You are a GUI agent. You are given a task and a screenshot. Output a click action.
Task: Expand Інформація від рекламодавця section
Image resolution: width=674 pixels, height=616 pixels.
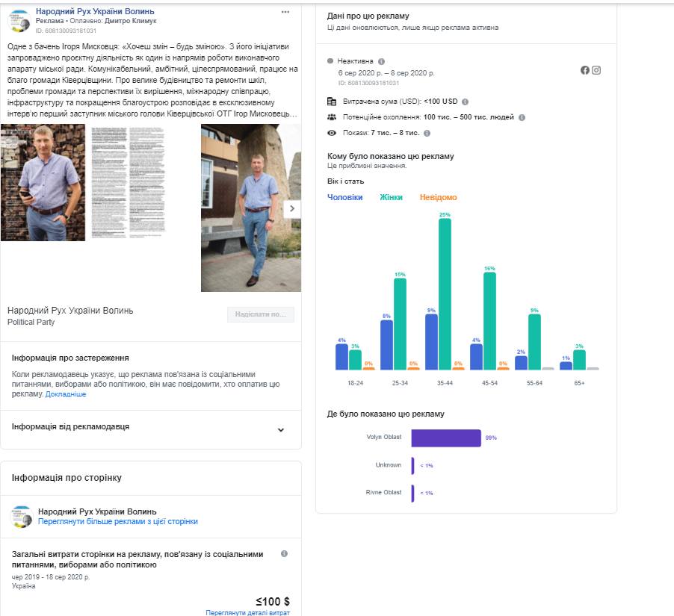tap(281, 429)
